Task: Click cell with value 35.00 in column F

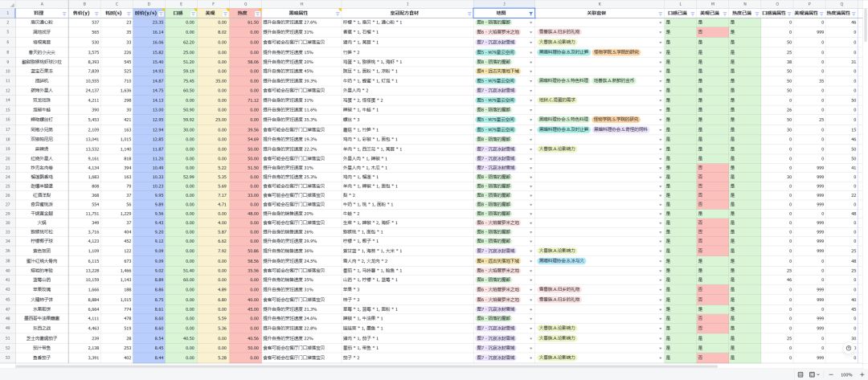Action: (213, 81)
